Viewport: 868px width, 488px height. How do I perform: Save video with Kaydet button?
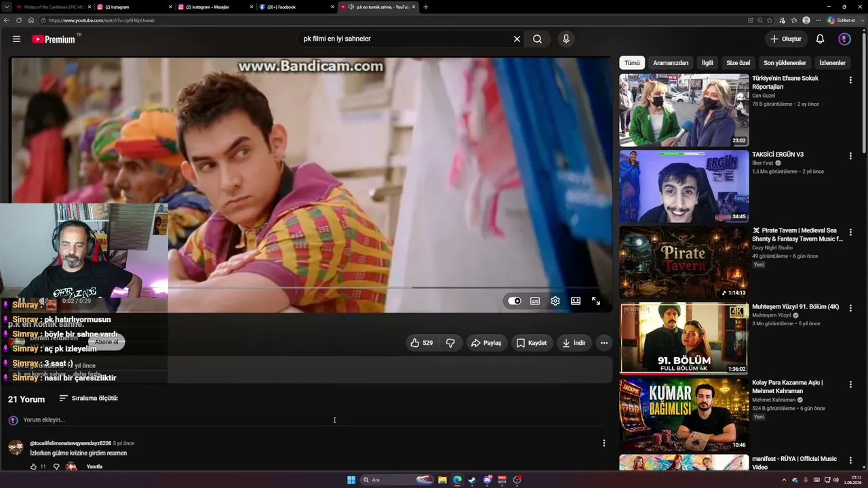[532, 343]
